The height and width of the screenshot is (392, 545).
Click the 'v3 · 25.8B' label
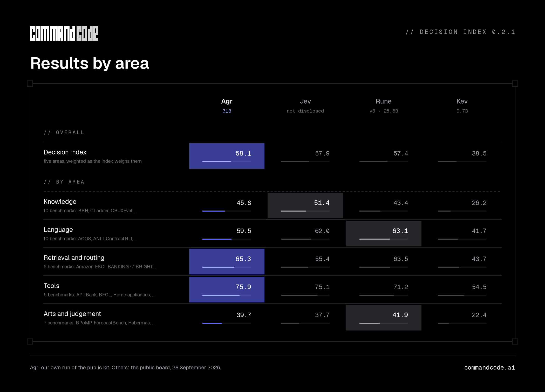point(384,111)
